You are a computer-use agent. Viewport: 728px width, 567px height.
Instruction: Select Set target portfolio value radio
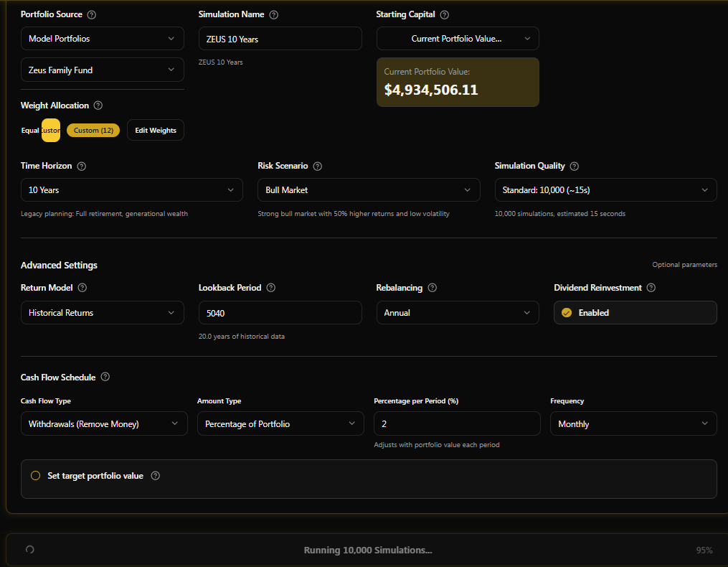(x=35, y=475)
